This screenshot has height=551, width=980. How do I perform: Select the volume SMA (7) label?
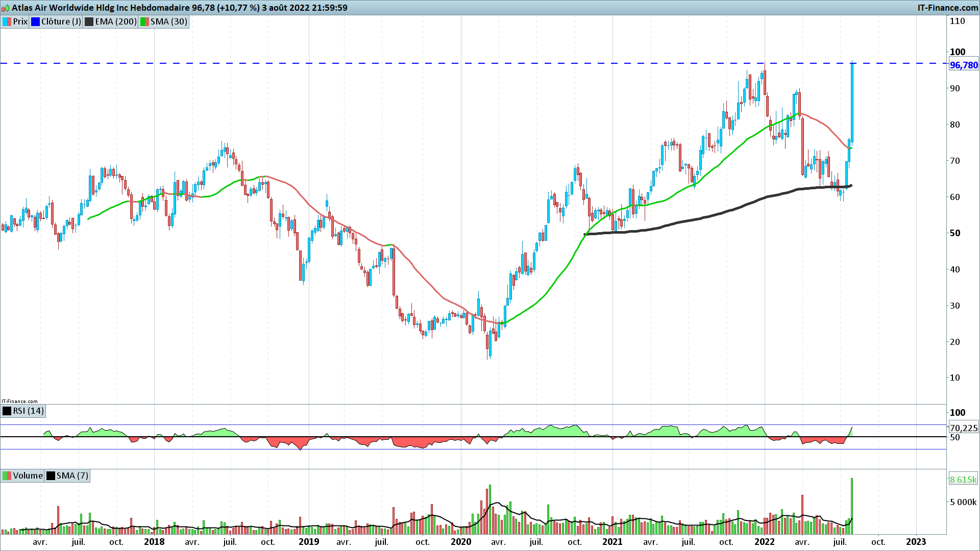pos(72,476)
